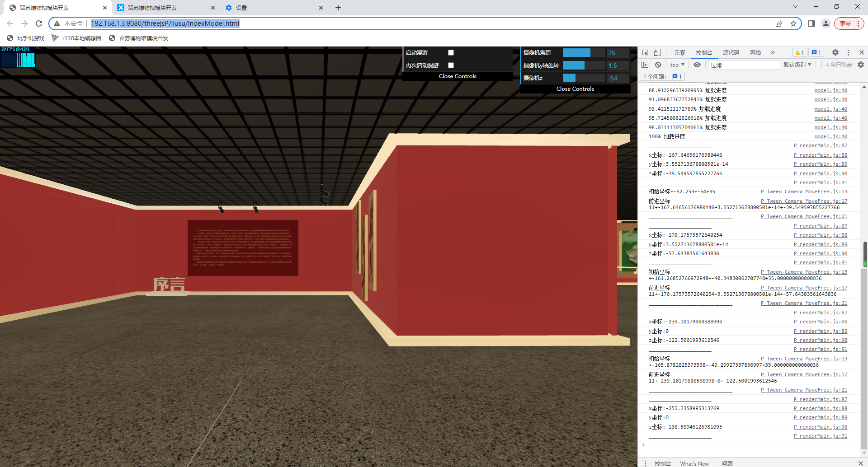Toggle the device toolbar icon

coord(658,52)
